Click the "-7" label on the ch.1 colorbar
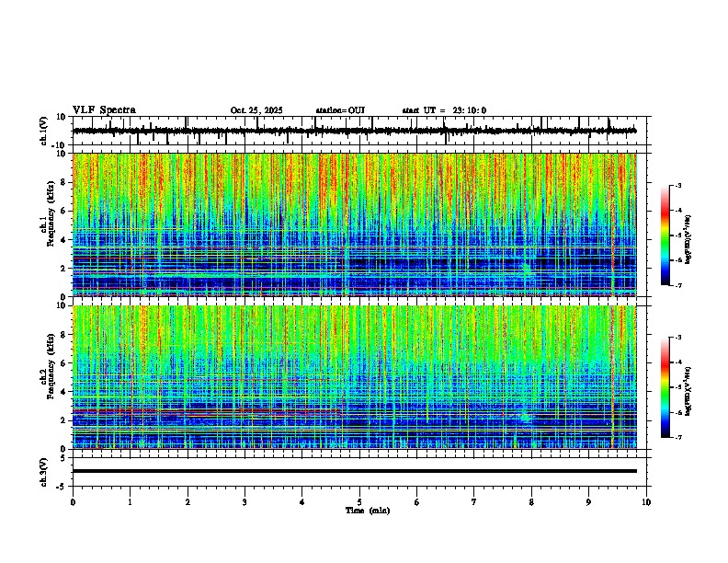 (x=678, y=285)
